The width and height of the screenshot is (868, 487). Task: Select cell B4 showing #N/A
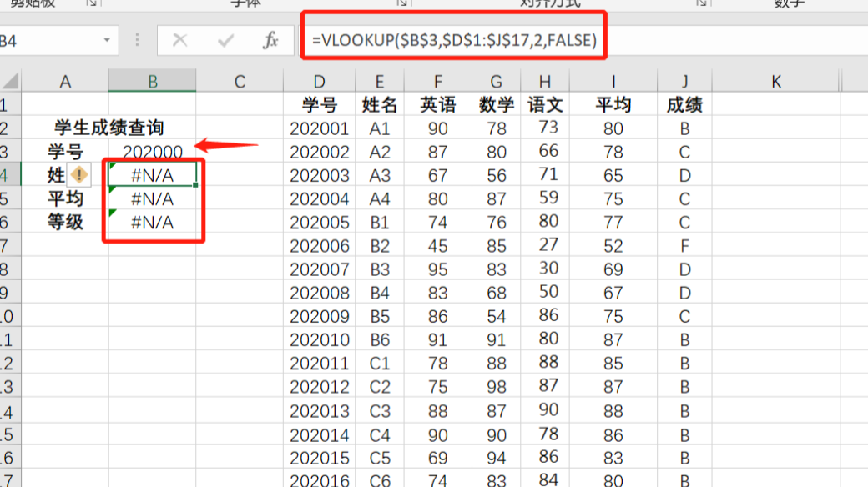click(x=152, y=175)
